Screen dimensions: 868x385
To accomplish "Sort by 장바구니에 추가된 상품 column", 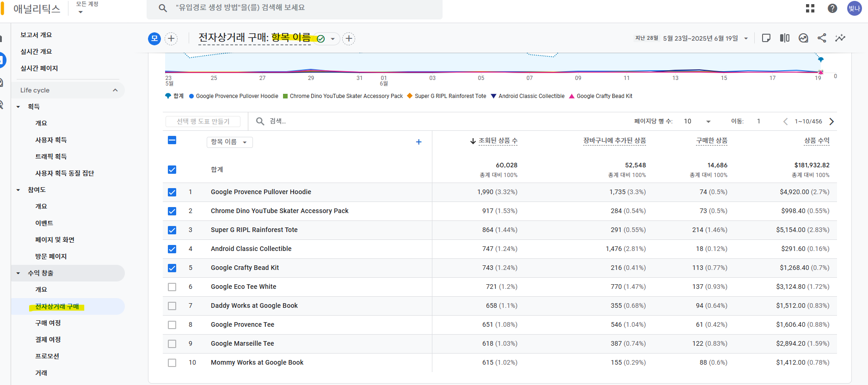I will pyautogui.click(x=615, y=141).
